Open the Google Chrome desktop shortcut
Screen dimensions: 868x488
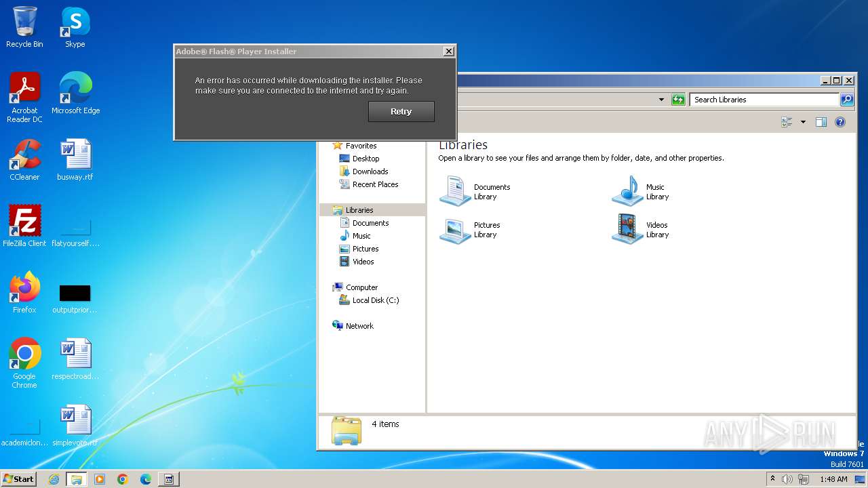[x=24, y=363]
